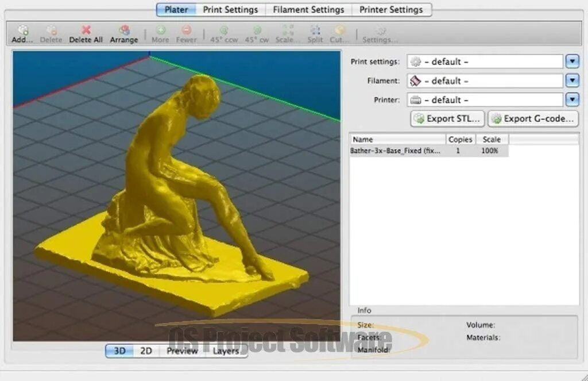The width and height of the screenshot is (588, 381).
Task: Click the Printer default combo field
Action: click(x=485, y=100)
